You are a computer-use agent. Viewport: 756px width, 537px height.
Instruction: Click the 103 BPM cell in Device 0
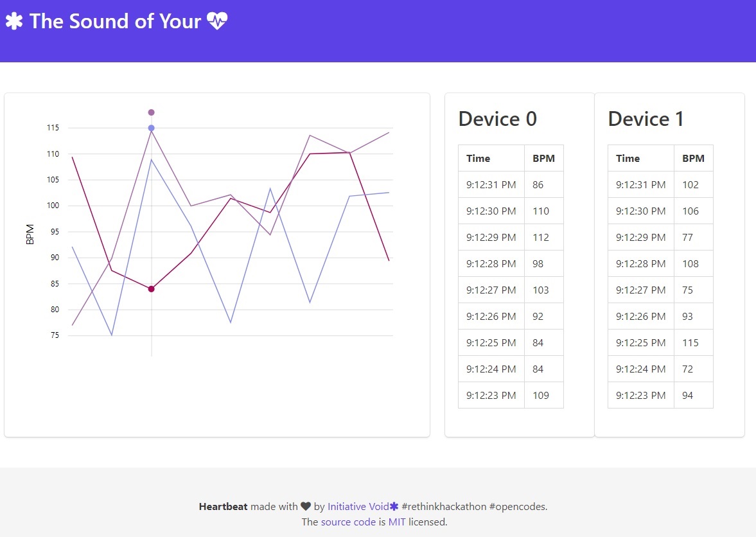point(544,290)
